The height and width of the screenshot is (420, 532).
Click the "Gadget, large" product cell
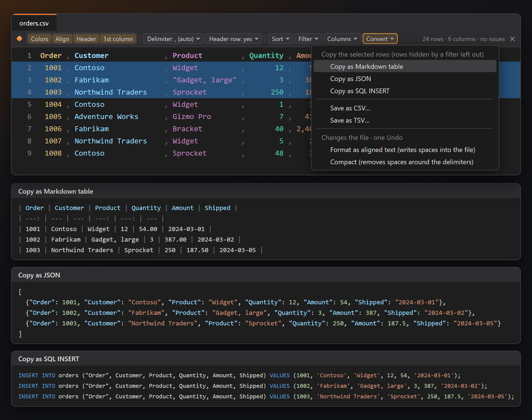[x=204, y=80]
